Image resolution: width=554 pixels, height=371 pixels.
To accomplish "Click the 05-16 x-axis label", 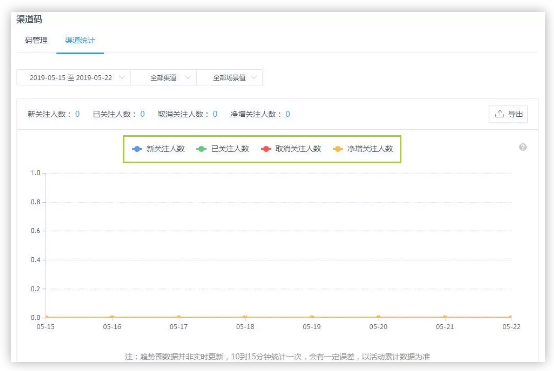I will 112,326.
